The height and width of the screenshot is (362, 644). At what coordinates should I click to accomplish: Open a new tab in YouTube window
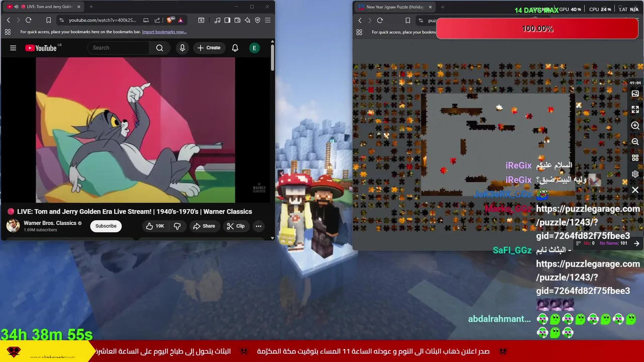pos(91,7)
